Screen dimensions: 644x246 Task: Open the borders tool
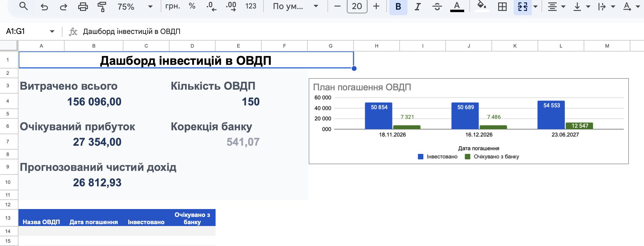pyautogui.click(x=502, y=7)
